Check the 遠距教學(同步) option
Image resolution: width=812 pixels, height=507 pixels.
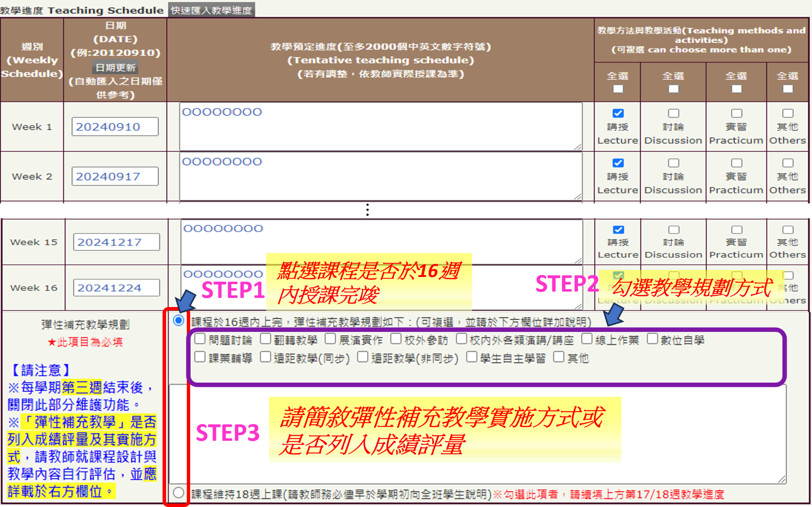click(x=266, y=357)
